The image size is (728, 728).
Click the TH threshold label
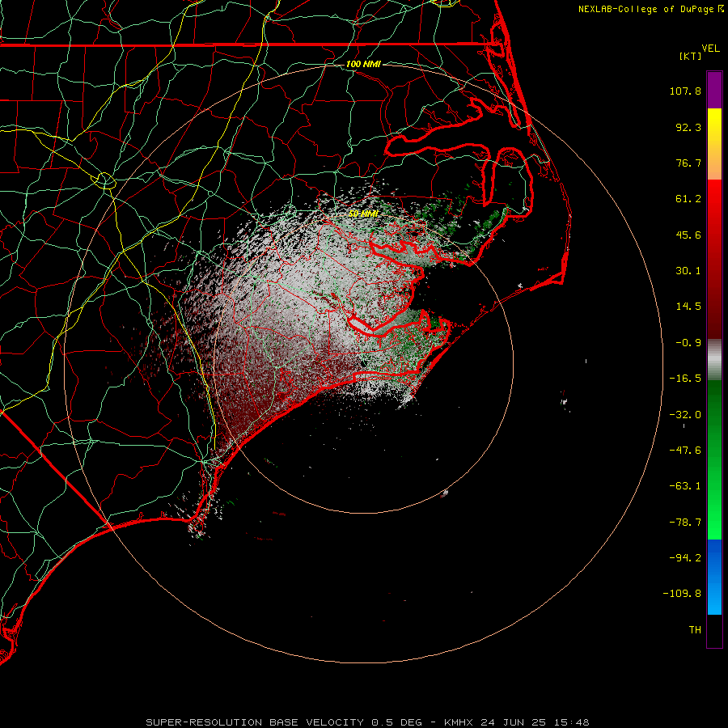coord(695,630)
